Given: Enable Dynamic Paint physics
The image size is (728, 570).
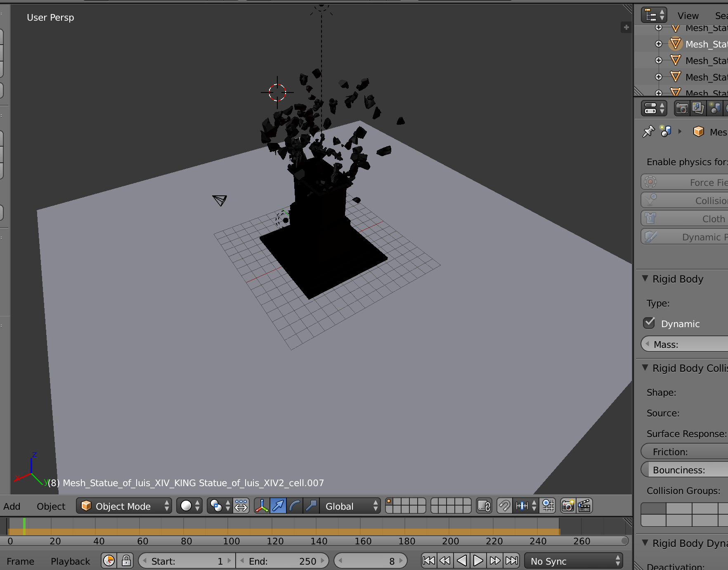Looking at the screenshot, I should [685, 237].
